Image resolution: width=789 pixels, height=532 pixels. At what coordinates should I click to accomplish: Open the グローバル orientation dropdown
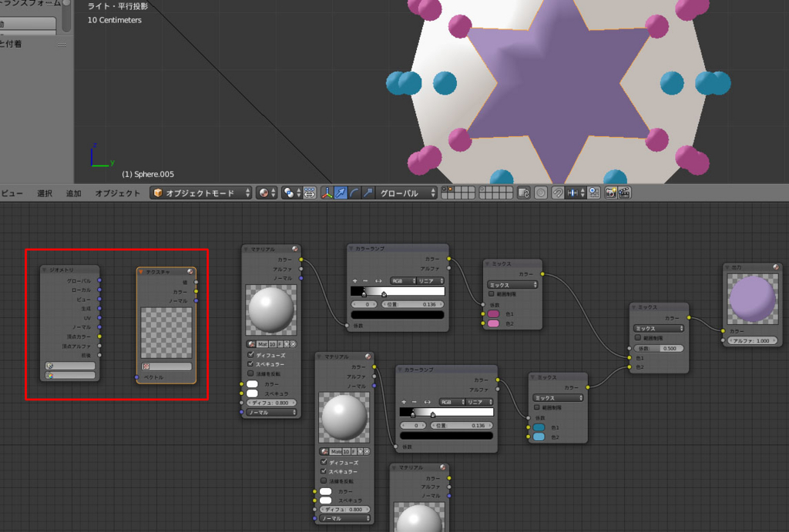[407, 193]
